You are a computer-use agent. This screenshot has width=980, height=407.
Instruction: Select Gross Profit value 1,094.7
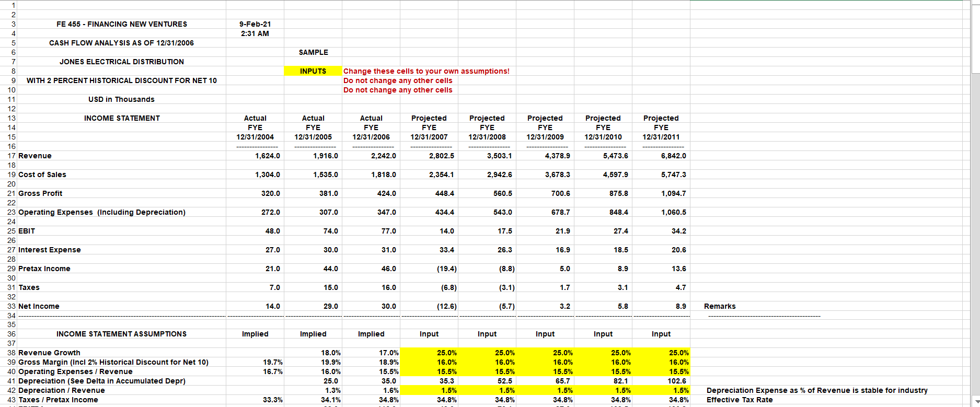pos(674,193)
